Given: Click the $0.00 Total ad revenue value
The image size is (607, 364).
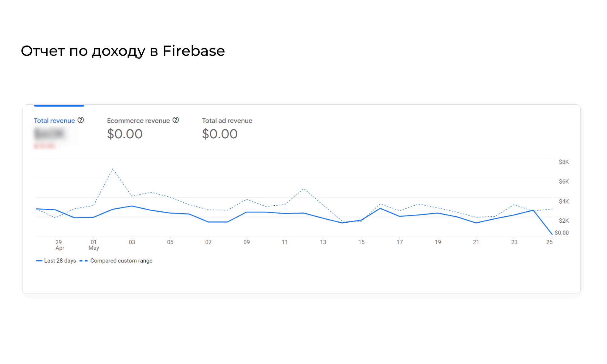Looking at the screenshot, I should (220, 134).
